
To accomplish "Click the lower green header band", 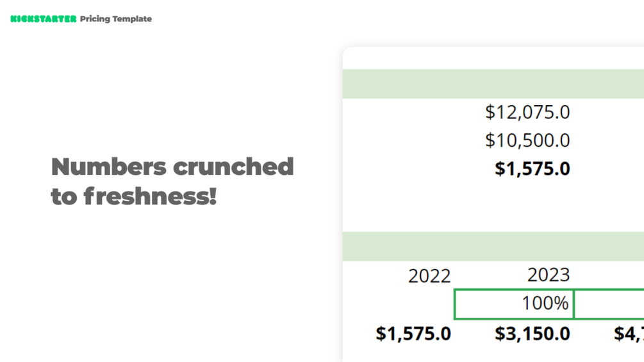I will [493, 247].
